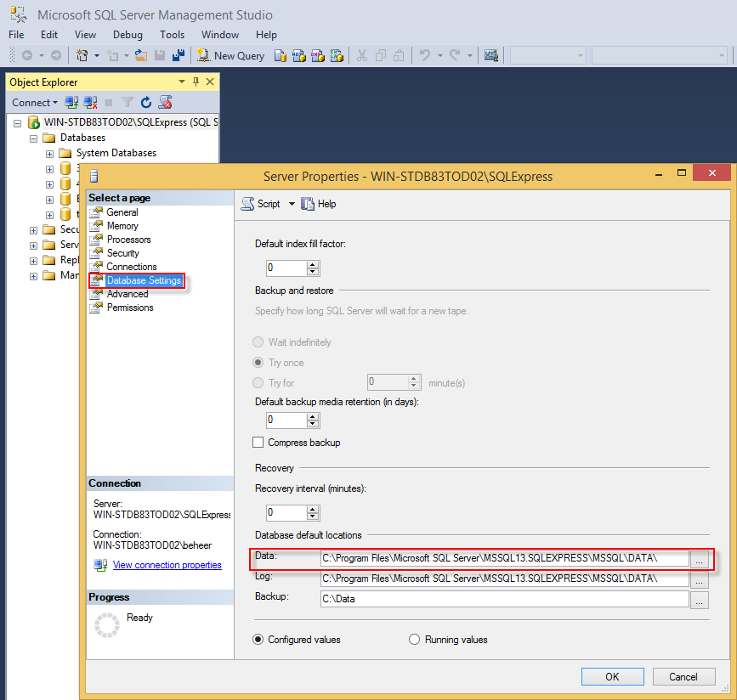Open the Edit menu
This screenshot has height=700, width=737.
point(49,35)
